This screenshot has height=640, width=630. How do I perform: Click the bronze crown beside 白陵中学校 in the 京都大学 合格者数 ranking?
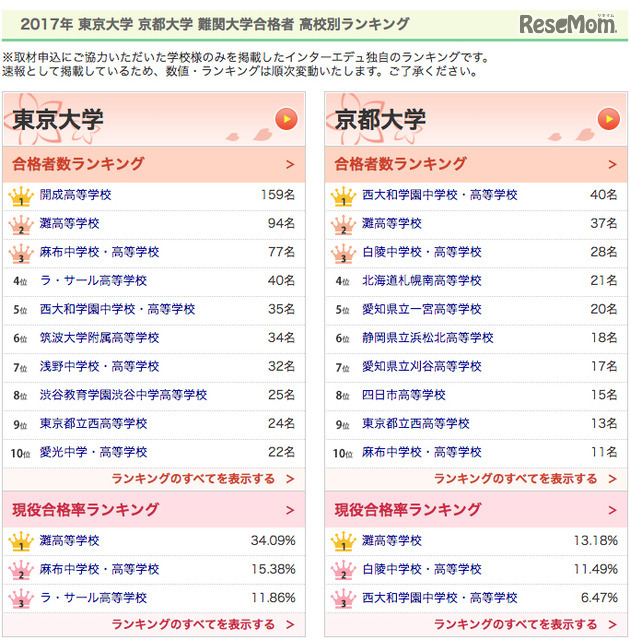(x=343, y=252)
